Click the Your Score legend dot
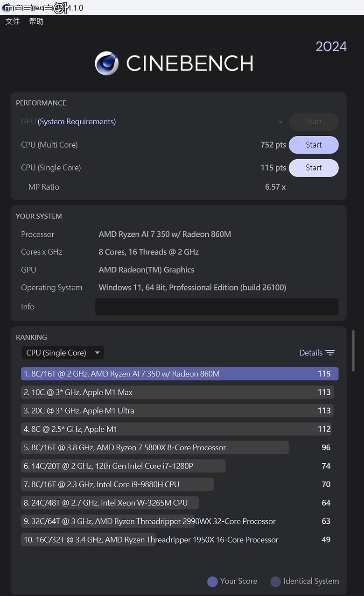364x596 pixels. click(x=212, y=582)
